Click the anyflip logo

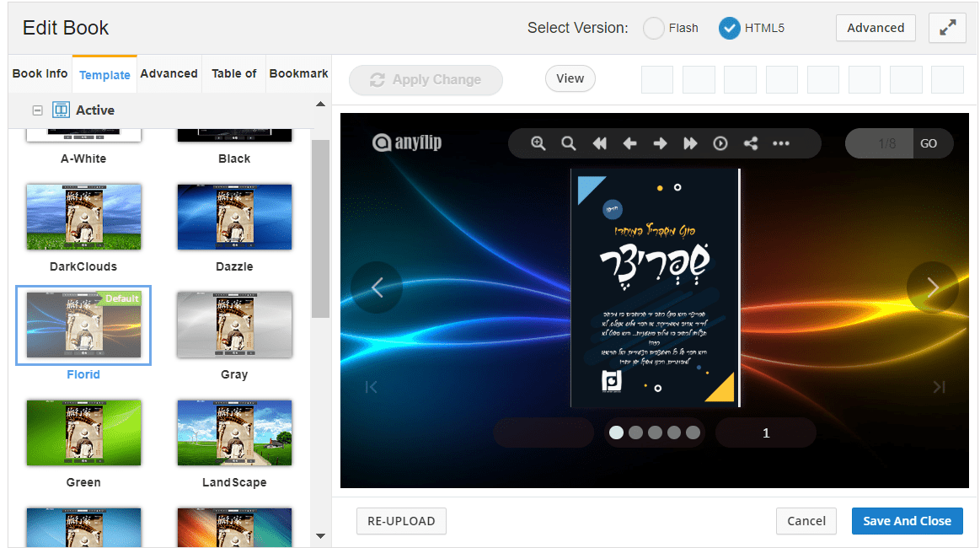(407, 142)
